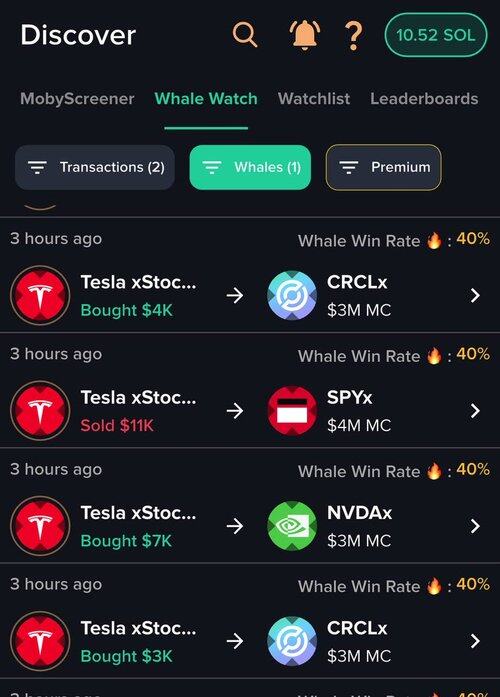Expand the Bought $4K CRCLx chevron
This screenshot has height=697, width=500.
tap(475, 295)
